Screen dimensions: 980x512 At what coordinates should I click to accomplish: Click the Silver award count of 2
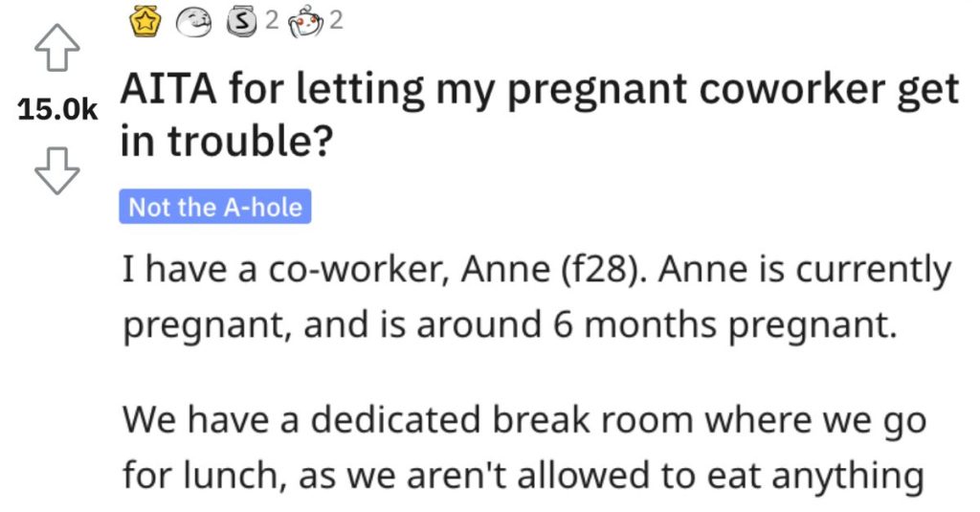271,21
